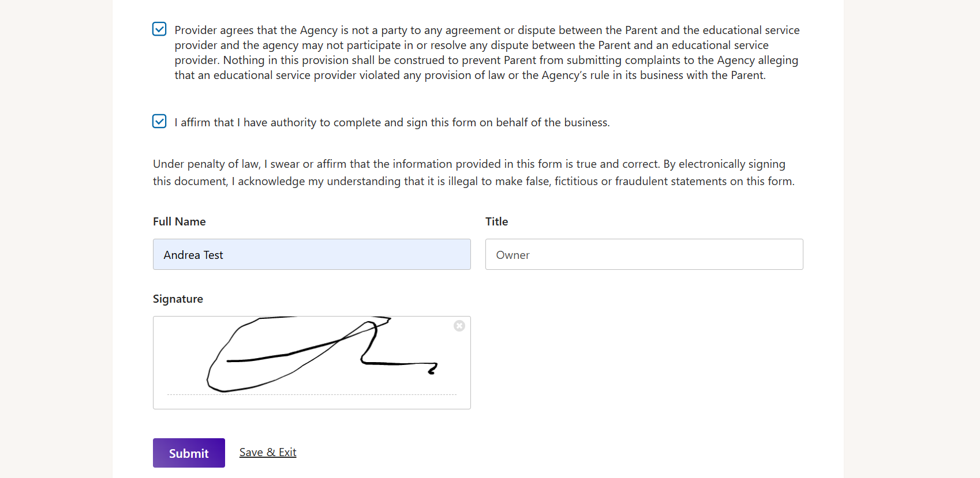Click the 'Under penalty of law' paragraph
The width and height of the screenshot is (980, 478).
pos(474,172)
